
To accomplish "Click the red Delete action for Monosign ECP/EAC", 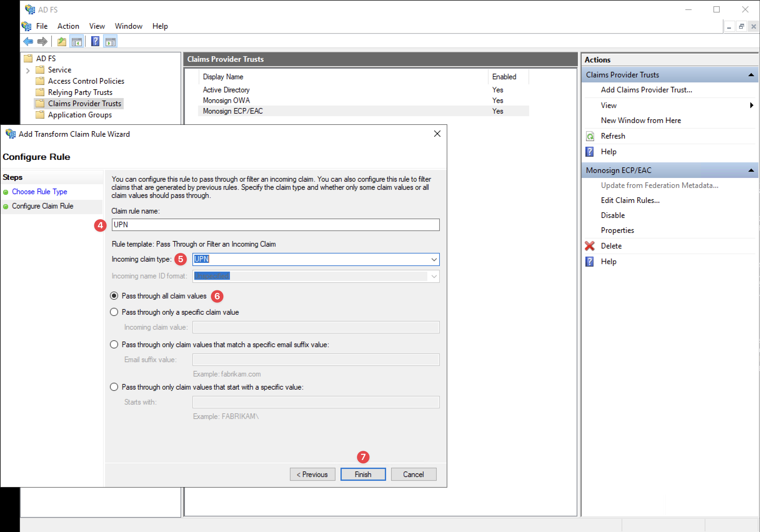I will pyautogui.click(x=611, y=246).
